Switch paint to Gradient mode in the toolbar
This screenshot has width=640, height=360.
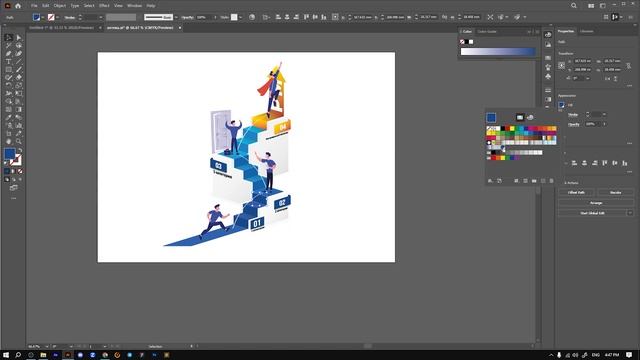click(x=13, y=171)
